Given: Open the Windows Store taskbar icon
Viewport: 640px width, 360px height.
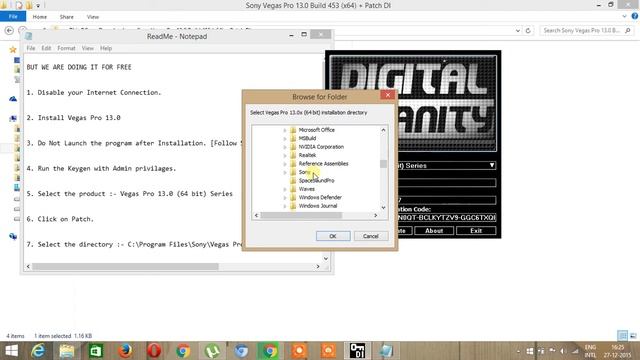Looking at the screenshot, I should pyautogui.click(x=96, y=351).
